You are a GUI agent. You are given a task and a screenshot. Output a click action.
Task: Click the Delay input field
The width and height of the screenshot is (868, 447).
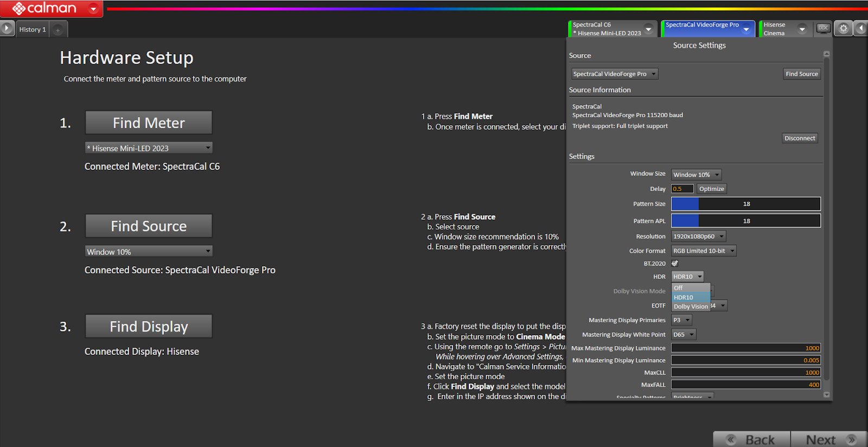click(x=682, y=189)
